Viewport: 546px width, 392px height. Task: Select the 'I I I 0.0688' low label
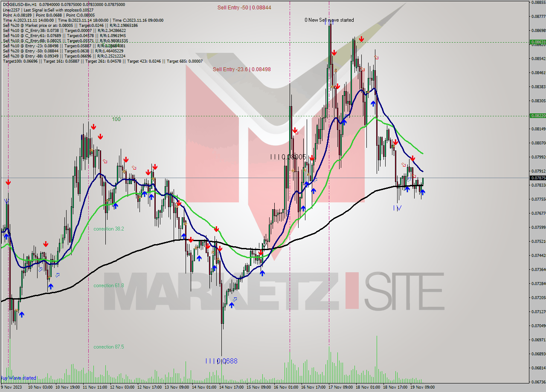(x=221, y=361)
